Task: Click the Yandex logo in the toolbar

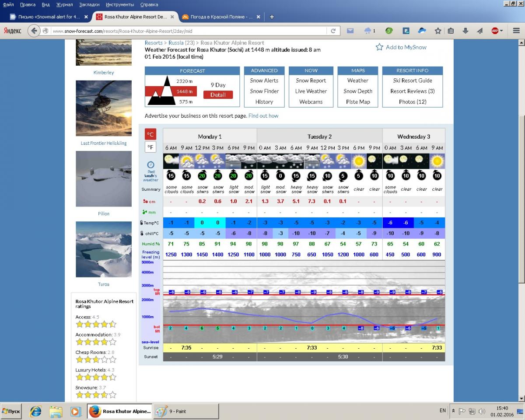Action: pyautogui.click(x=12, y=31)
